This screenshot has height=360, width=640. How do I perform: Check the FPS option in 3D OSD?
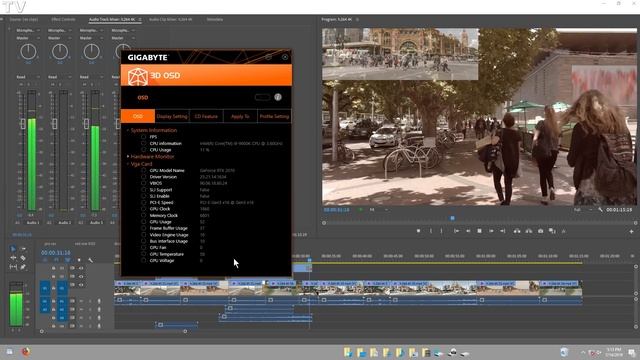click(143, 137)
